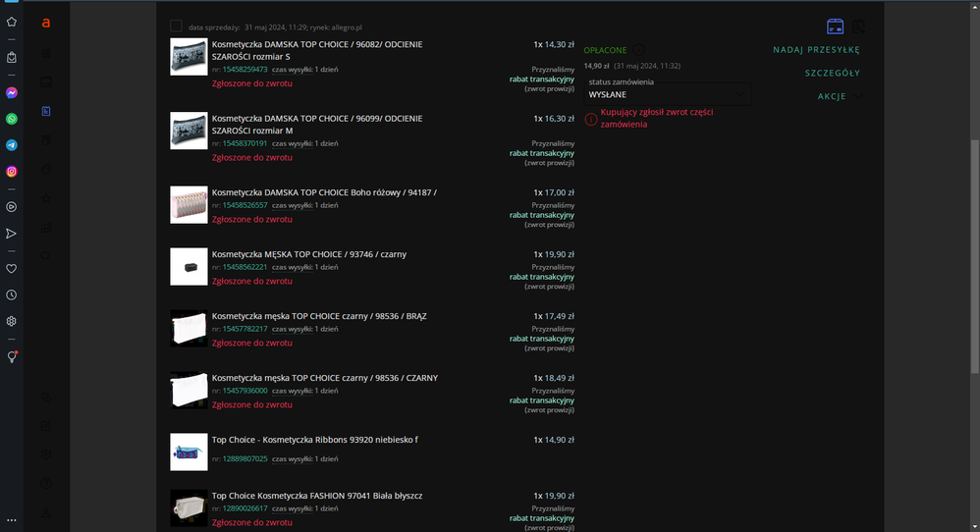Click the star-shaped icon atop the sidebar

[x=11, y=22]
